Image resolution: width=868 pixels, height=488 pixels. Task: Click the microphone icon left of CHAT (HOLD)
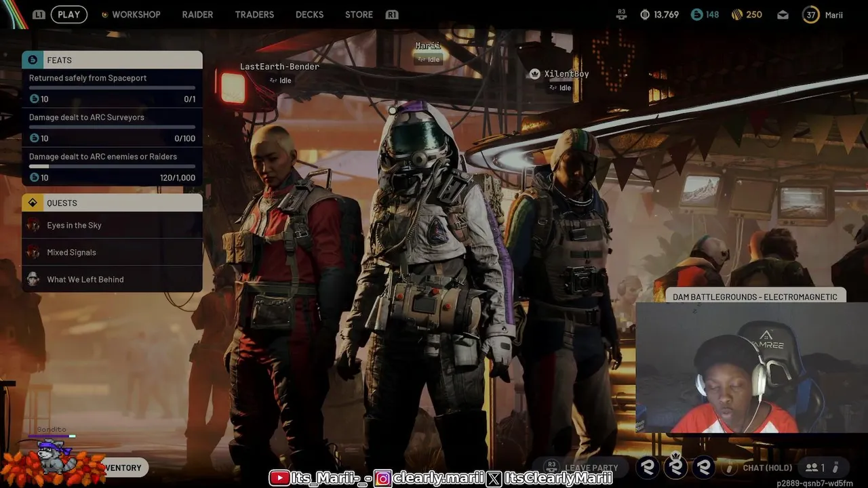click(x=730, y=468)
